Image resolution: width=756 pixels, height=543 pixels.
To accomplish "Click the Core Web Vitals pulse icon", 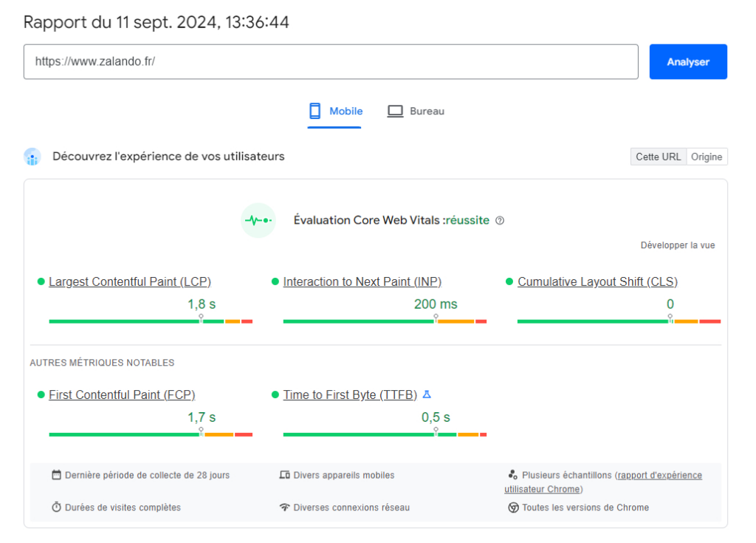I will coord(258,220).
